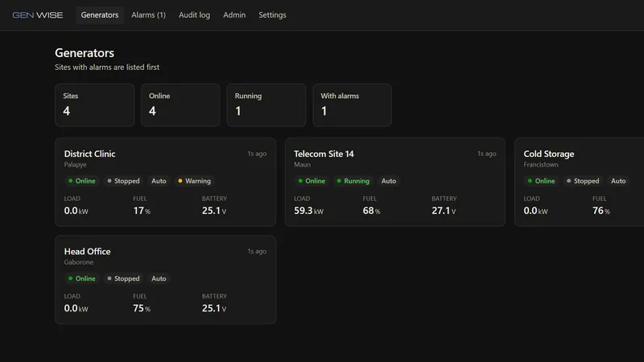
Task: Click Telecom Site 14 fuel 68%
Action: pos(371,211)
